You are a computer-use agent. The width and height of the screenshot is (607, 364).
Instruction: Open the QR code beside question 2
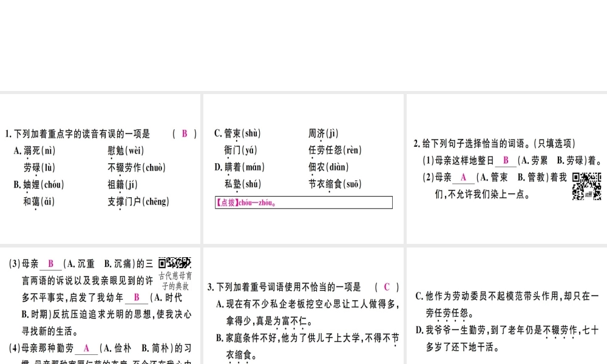click(586, 186)
